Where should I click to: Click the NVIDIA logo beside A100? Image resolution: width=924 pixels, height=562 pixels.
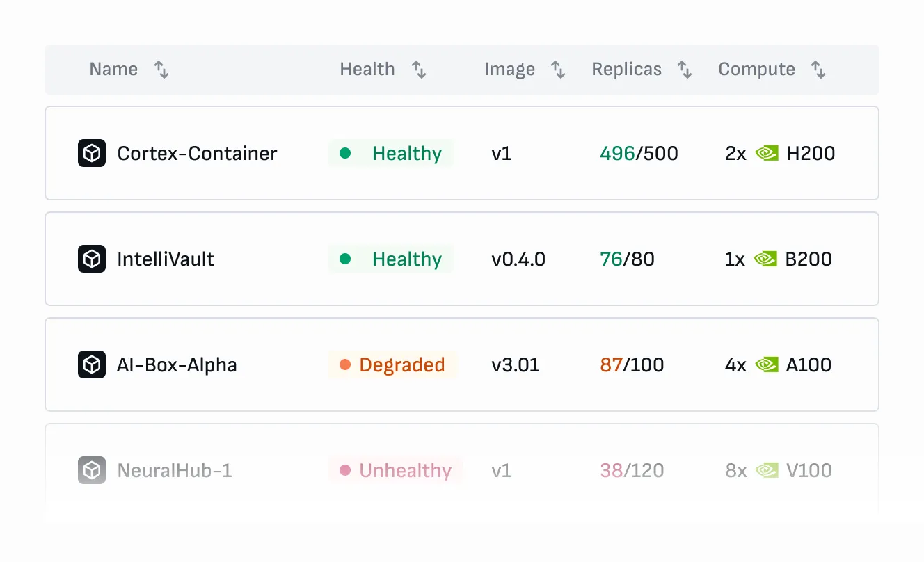pyautogui.click(x=767, y=364)
